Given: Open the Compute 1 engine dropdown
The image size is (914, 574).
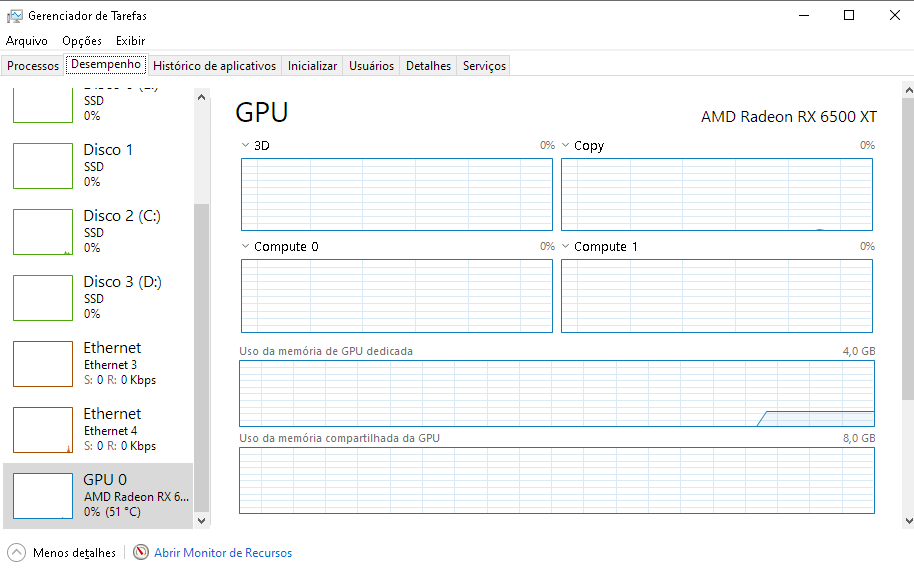Looking at the screenshot, I should click(565, 246).
